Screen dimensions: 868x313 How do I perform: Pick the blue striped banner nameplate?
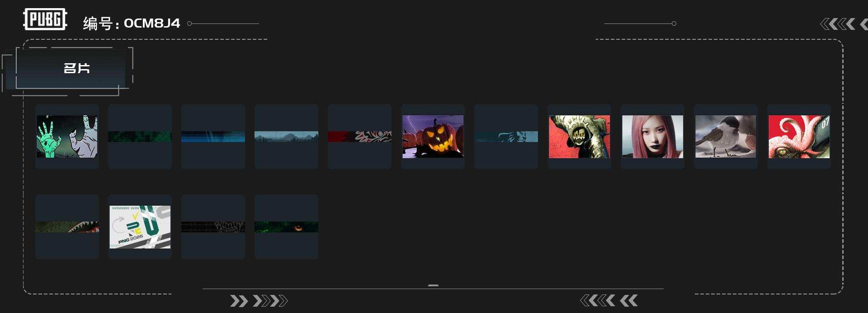click(213, 136)
